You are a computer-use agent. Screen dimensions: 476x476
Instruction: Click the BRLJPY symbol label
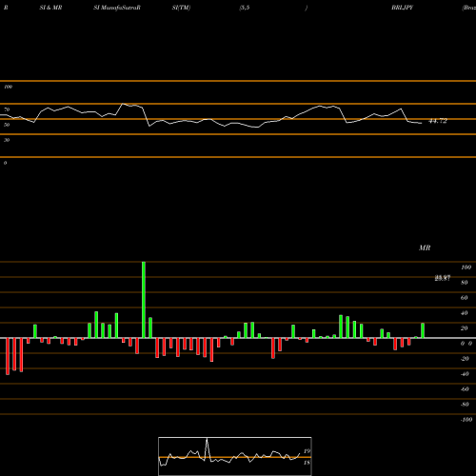[x=402, y=8]
